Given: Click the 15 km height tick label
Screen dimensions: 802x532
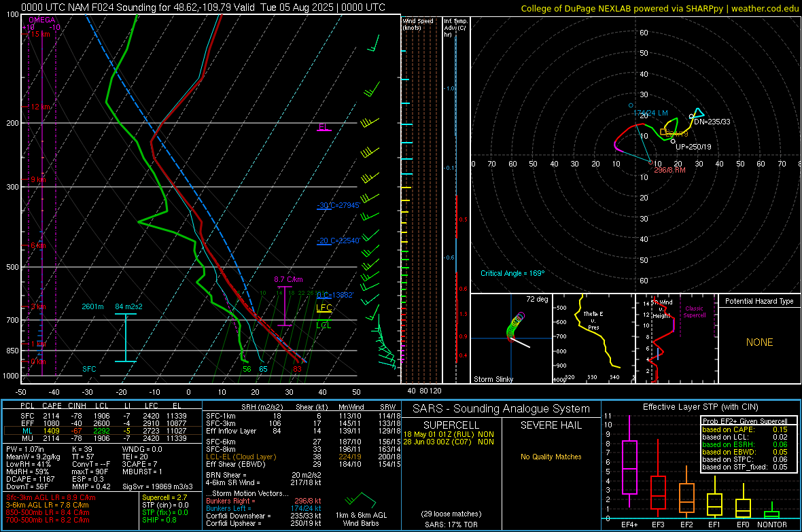Looking at the screenshot, I should [x=40, y=34].
